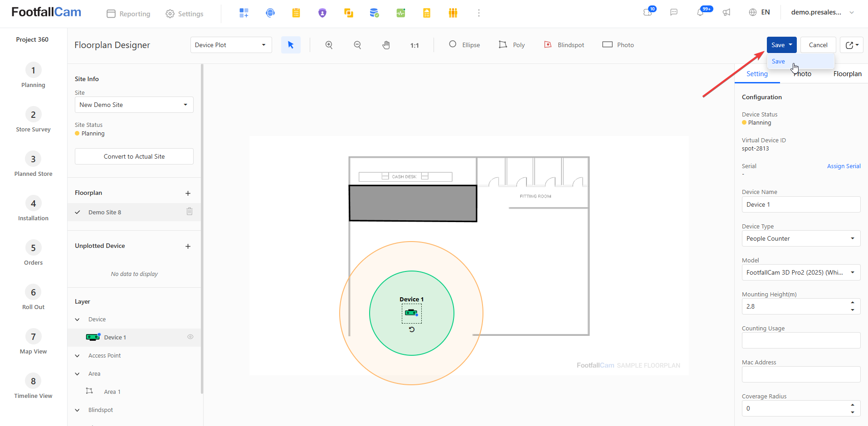Open the blue globe module icon
The width and height of the screenshot is (868, 426).
coord(270,13)
